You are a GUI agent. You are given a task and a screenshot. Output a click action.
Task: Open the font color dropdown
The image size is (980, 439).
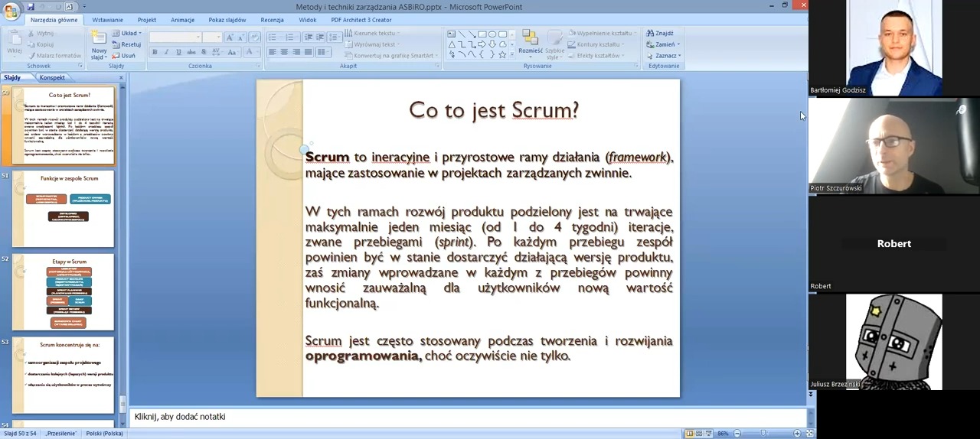pyautogui.click(x=251, y=52)
